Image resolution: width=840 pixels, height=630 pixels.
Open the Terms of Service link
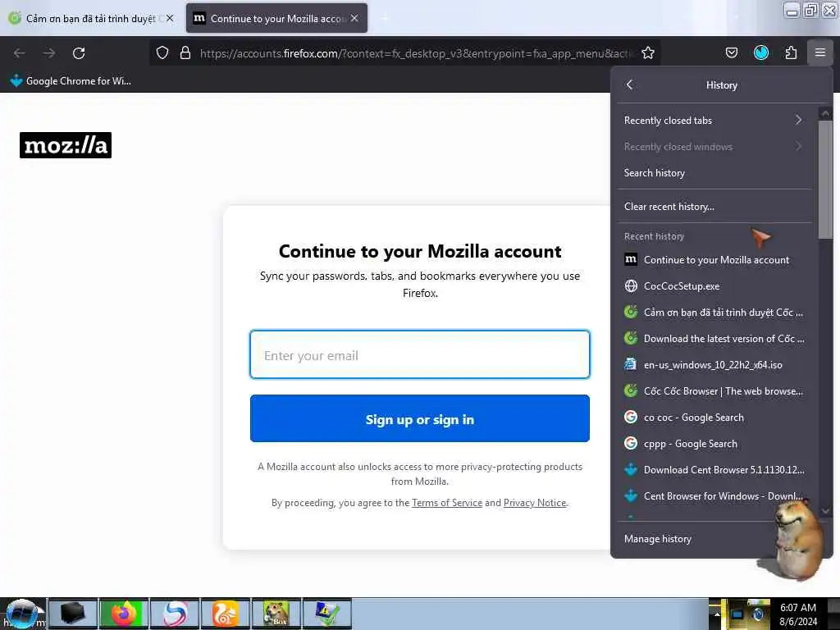click(x=447, y=503)
